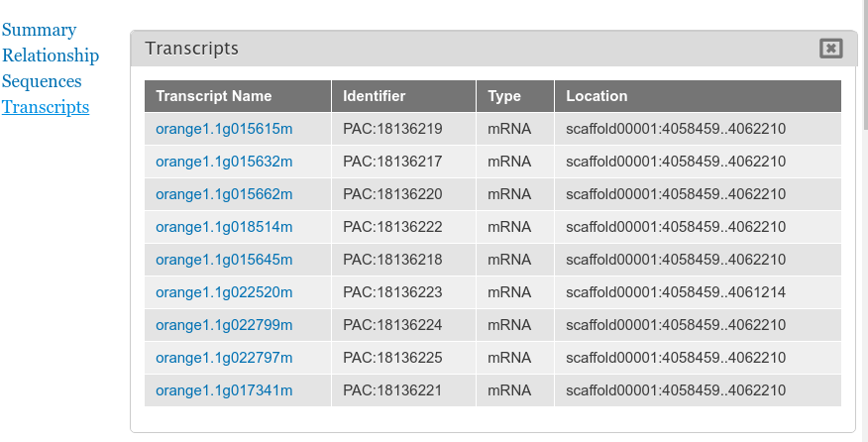Jump to the Sequences section

(x=42, y=81)
